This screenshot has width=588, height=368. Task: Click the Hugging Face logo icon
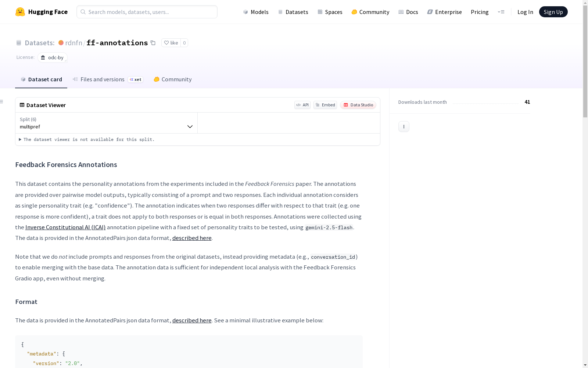coord(20,12)
